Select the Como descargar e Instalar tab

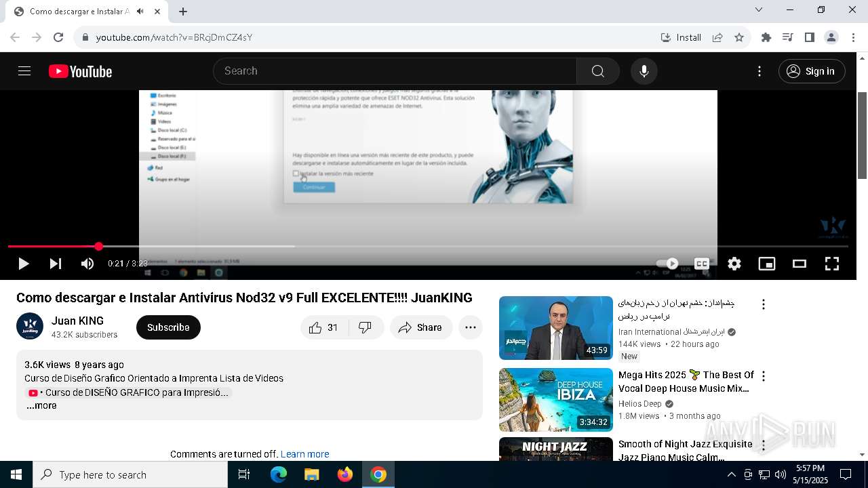click(x=79, y=12)
